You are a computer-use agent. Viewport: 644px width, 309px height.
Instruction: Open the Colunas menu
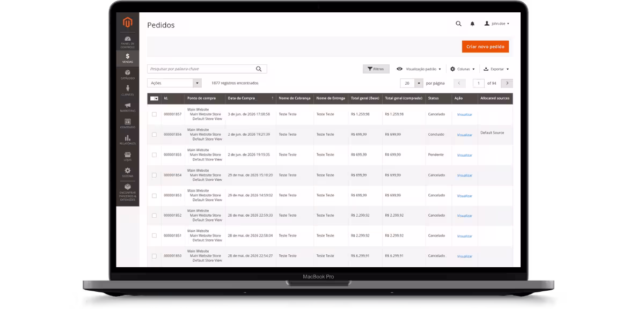coord(463,69)
